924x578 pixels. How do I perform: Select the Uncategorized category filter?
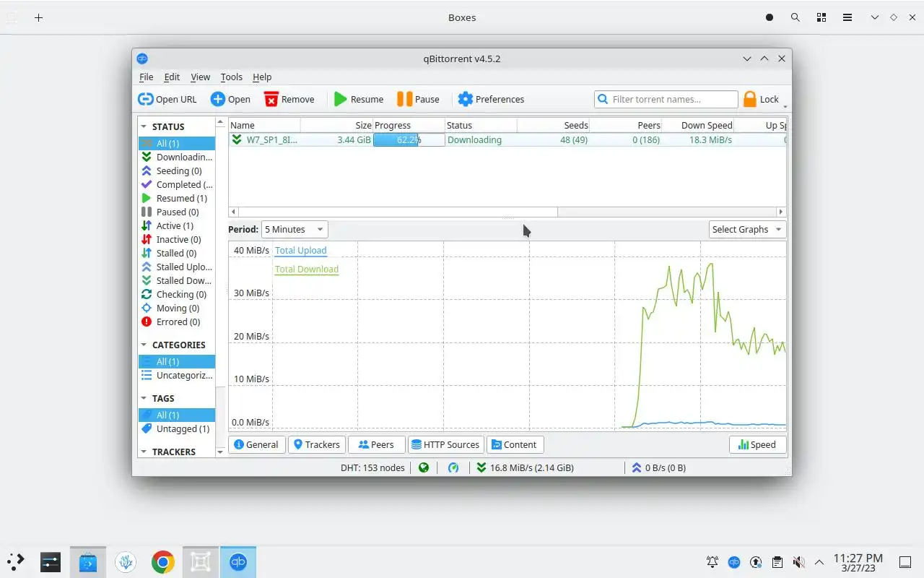177,375
